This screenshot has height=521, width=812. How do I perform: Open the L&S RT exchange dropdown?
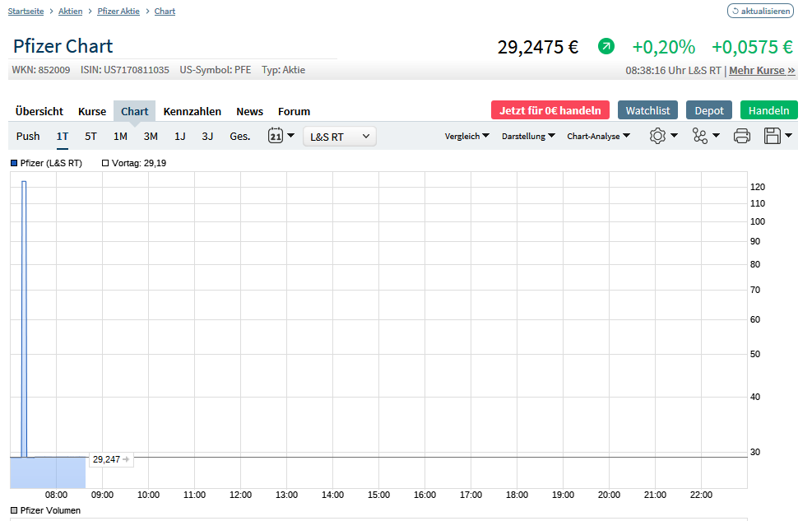pos(339,137)
